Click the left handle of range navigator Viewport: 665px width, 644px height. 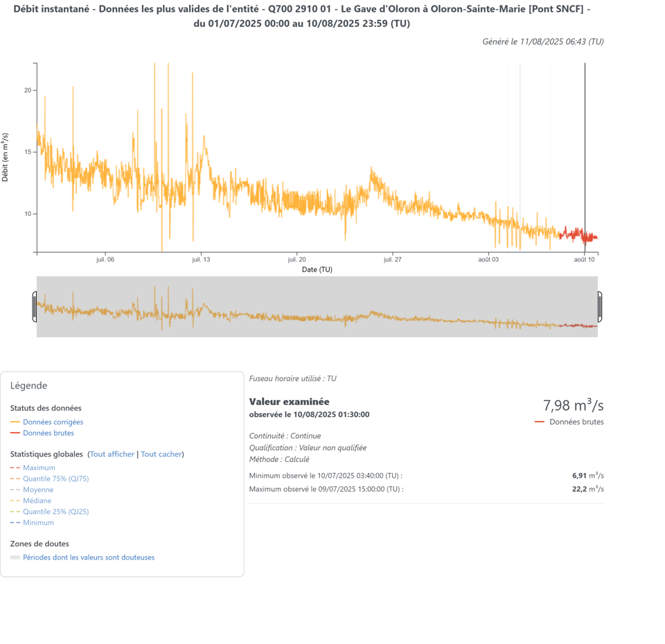pos(35,307)
